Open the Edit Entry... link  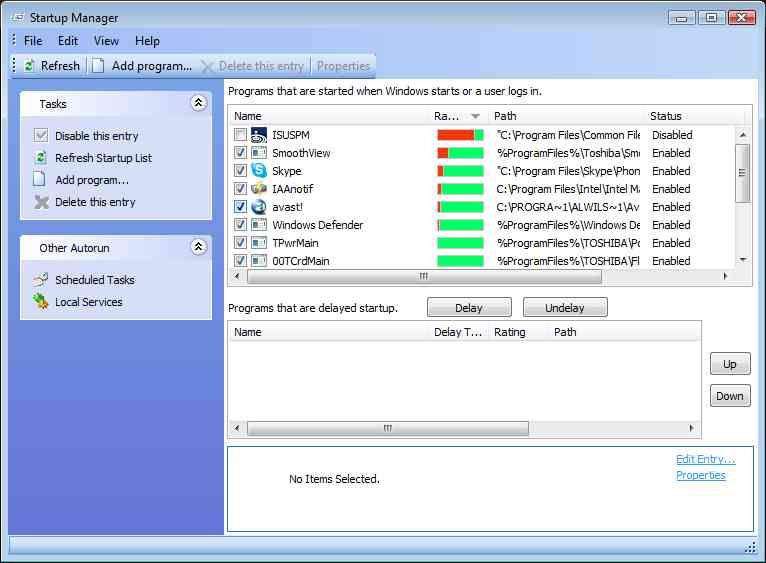(x=705, y=459)
